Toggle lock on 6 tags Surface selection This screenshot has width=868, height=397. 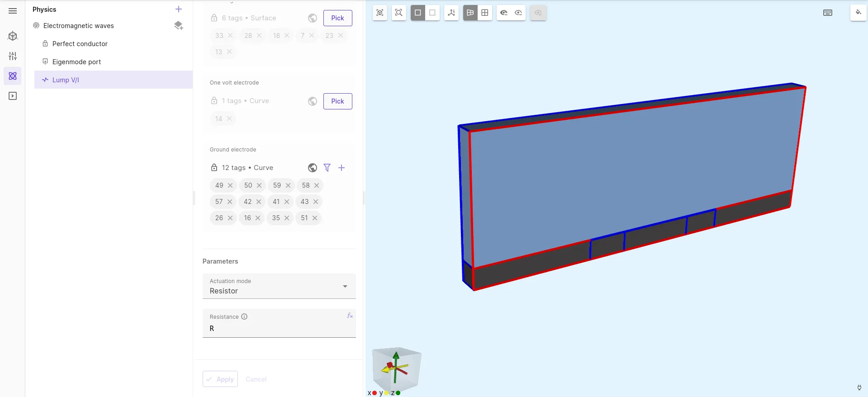[x=214, y=18]
